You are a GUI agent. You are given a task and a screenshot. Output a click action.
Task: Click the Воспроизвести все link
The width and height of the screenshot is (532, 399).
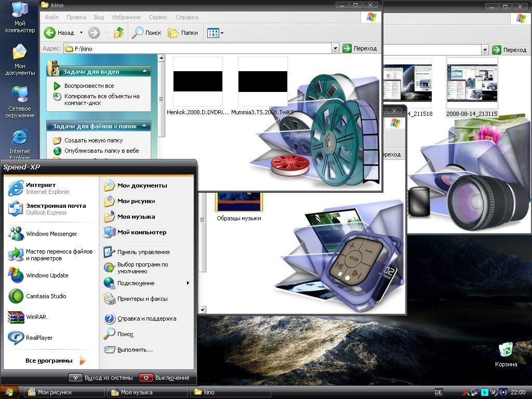[x=89, y=86]
